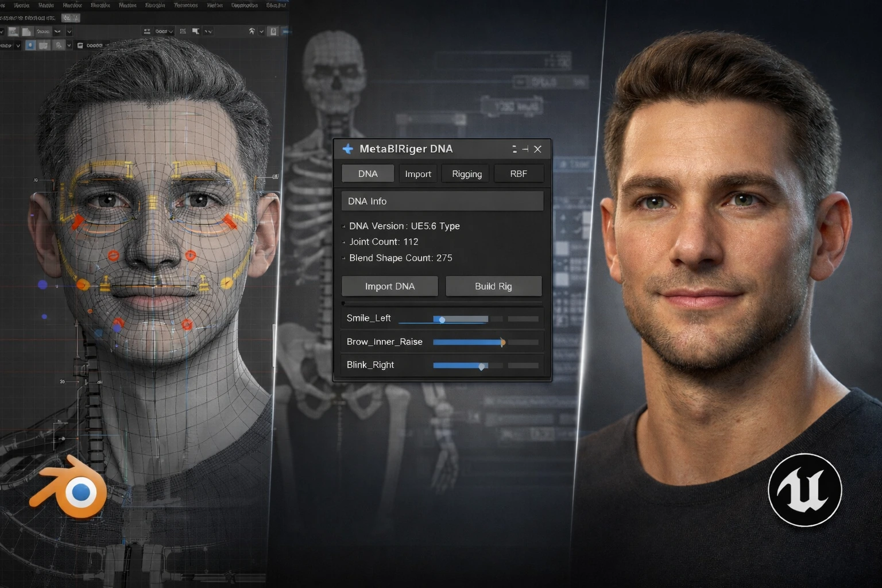This screenshot has height=588, width=882.
Task: Click the value field beside the Blink_Right slider
Action: pos(523,365)
